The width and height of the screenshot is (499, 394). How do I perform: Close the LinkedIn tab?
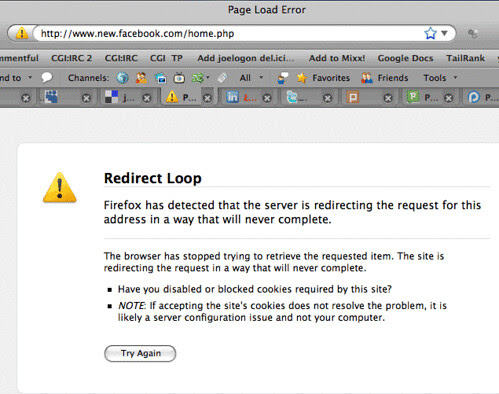pyautogui.click(x=267, y=98)
